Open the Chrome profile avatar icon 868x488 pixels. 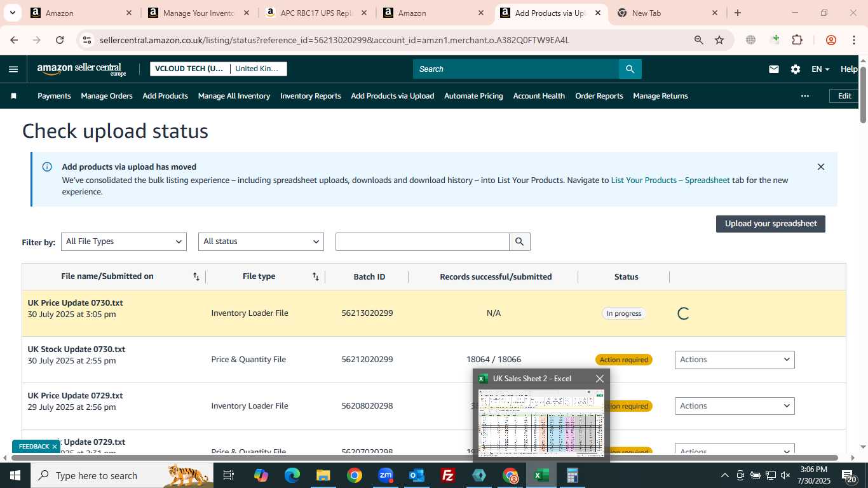tap(831, 40)
